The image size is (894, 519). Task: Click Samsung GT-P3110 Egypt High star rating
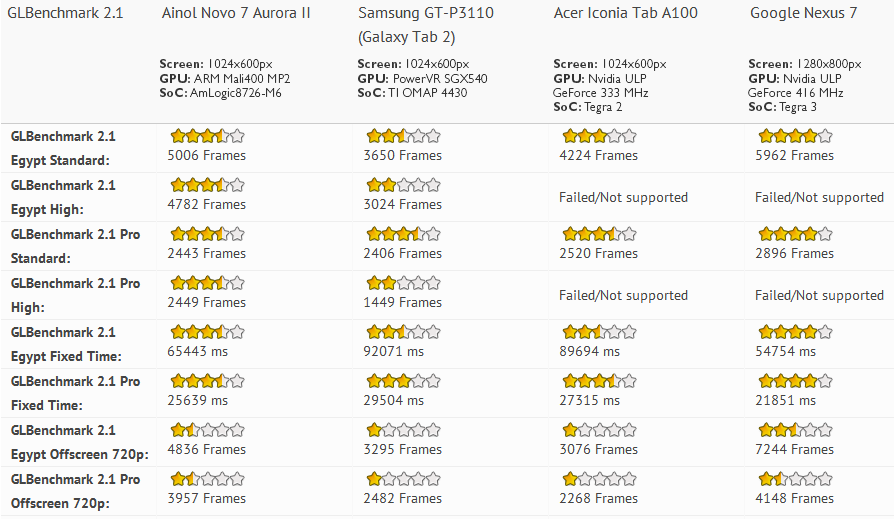pos(403,185)
